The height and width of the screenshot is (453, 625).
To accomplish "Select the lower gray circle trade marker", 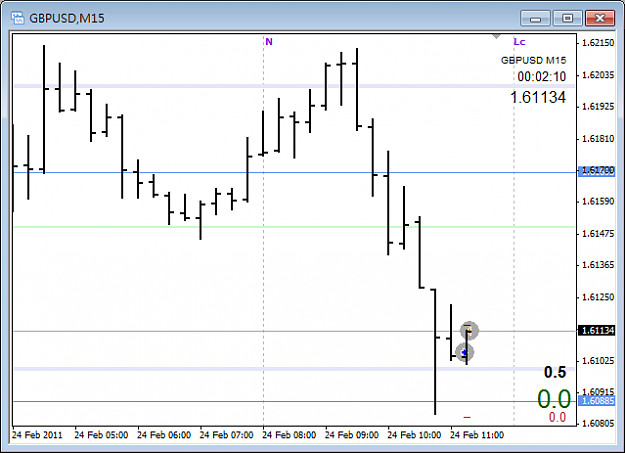I will [464, 353].
